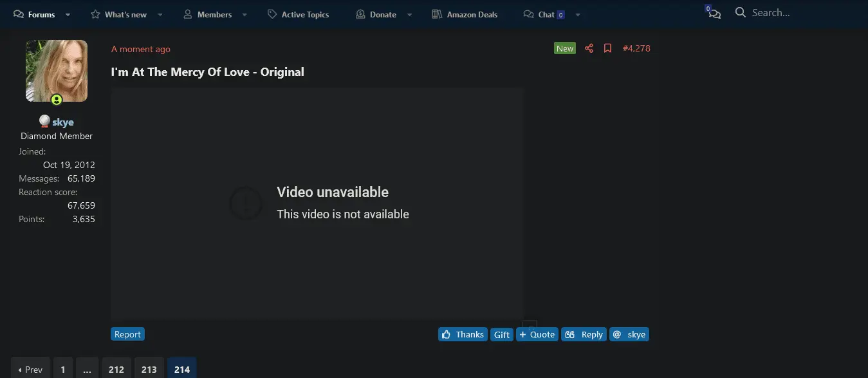868x378 pixels.
Task: Open the Forums menu
Action: pyautogui.click(x=35, y=14)
